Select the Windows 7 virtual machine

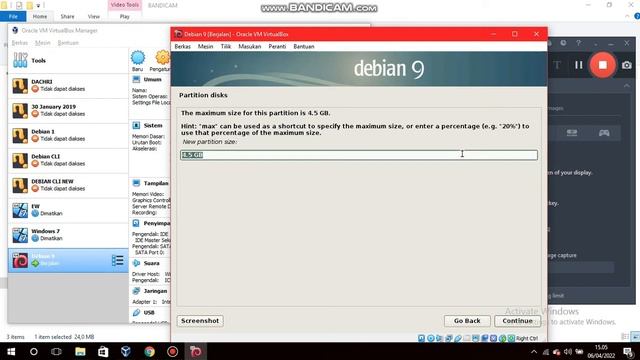[x=68, y=235]
